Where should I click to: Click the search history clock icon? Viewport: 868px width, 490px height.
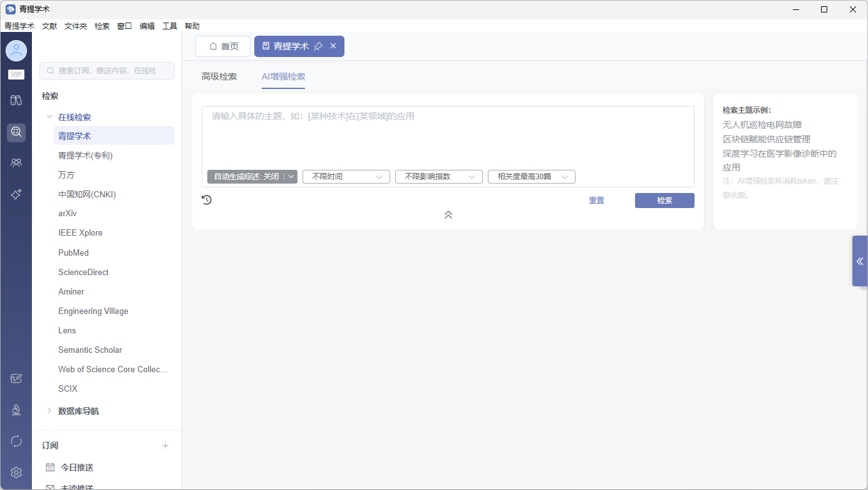207,200
